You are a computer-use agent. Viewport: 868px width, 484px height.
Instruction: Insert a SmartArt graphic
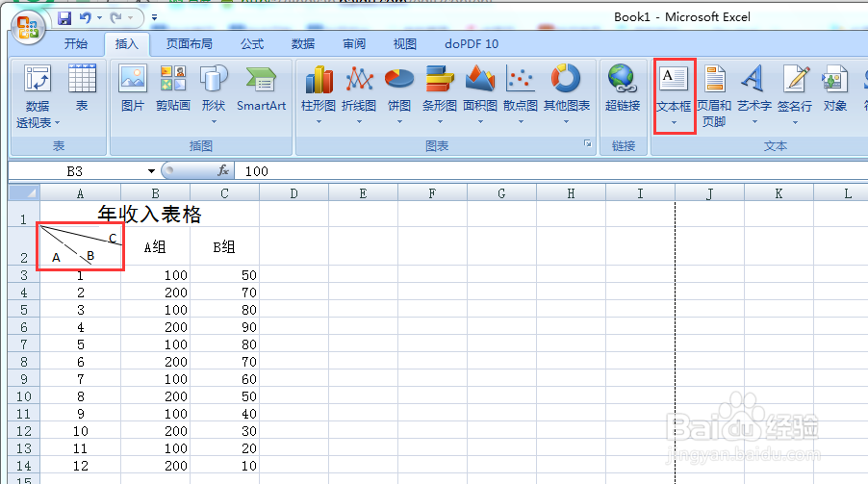coord(262,89)
